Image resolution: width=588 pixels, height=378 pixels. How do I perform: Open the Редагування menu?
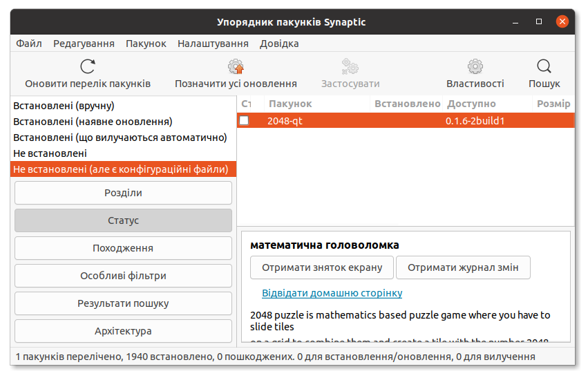click(x=84, y=44)
